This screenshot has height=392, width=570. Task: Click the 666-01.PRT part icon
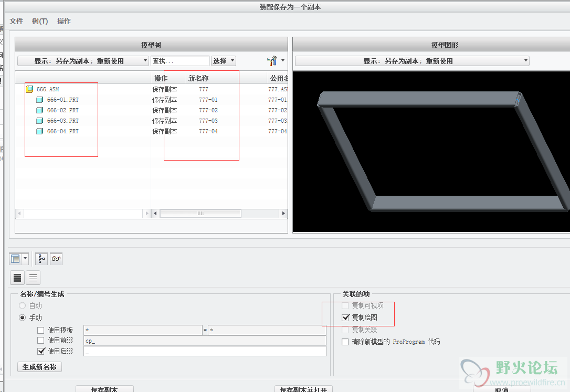pos(39,100)
